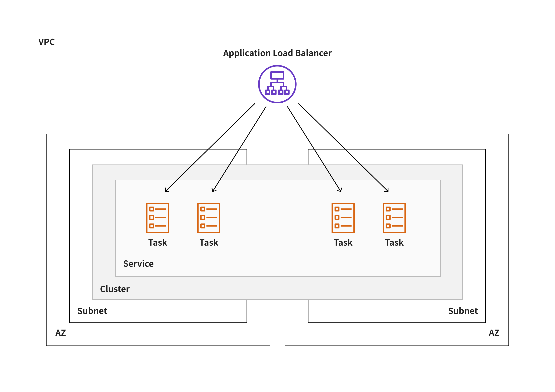Image resolution: width=555 pixels, height=392 pixels.
Task: Click the right AZ label
Action: [494, 333]
